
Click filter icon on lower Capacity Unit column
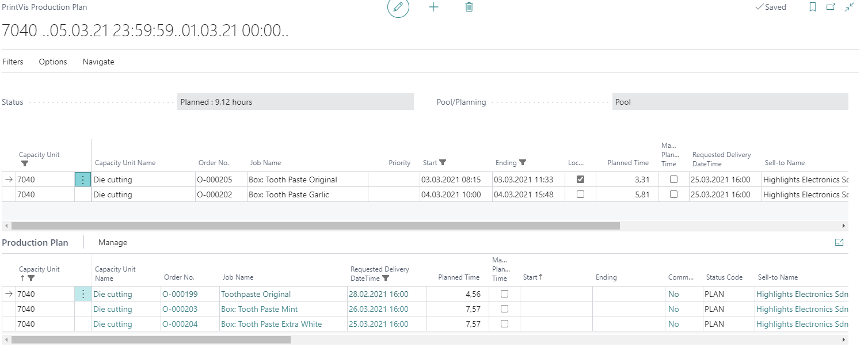[31, 278]
